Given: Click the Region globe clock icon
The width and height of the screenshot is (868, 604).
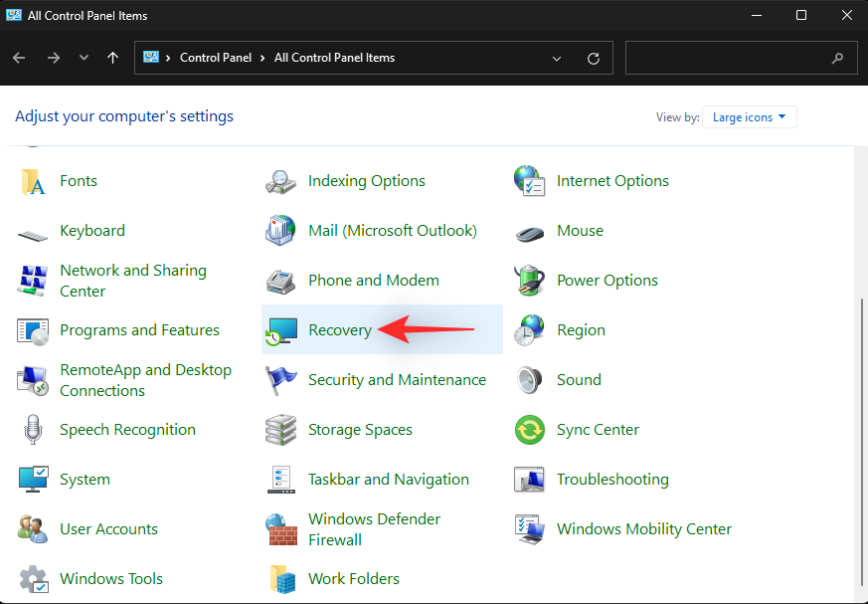Looking at the screenshot, I should click(529, 330).
